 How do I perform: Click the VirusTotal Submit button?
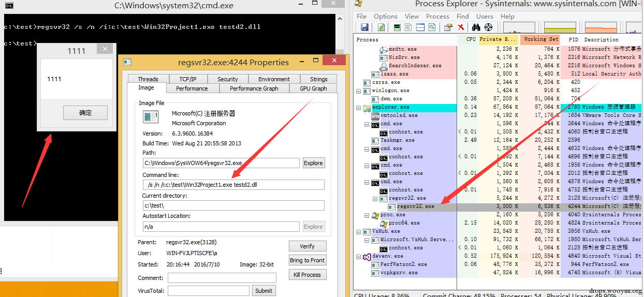(264, 291)
